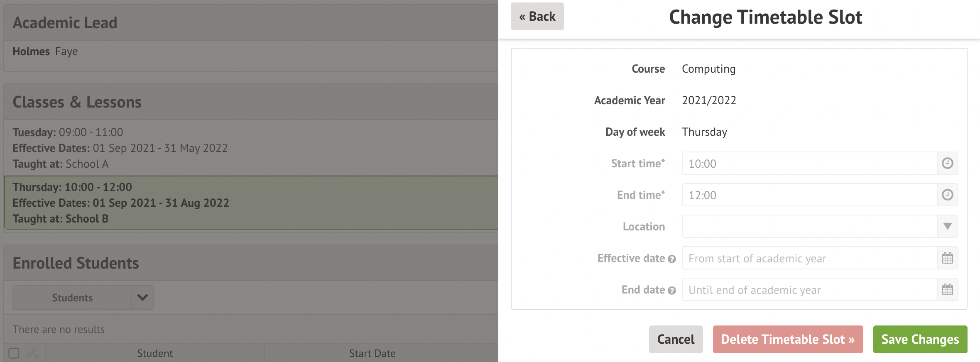Click the End date help icon
Screen dimensions: 980x362
tap(672, 291)
